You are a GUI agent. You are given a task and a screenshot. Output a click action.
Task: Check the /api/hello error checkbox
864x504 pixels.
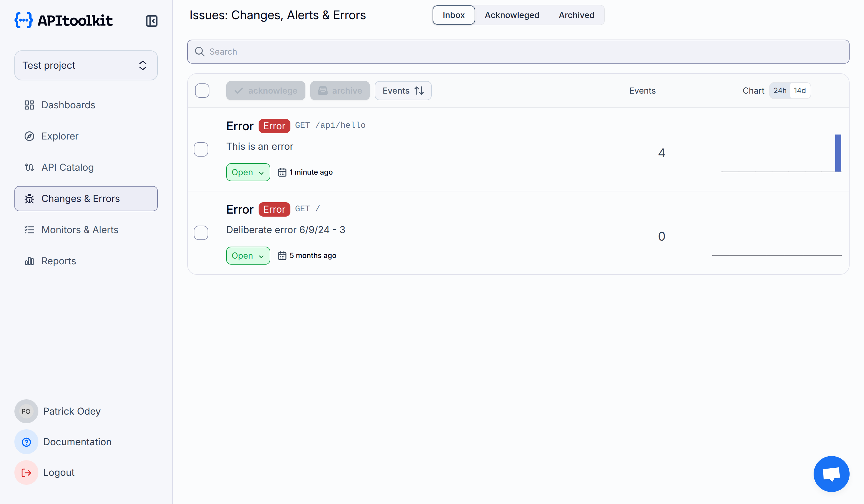pyautogui.click(x=201, y=149)
